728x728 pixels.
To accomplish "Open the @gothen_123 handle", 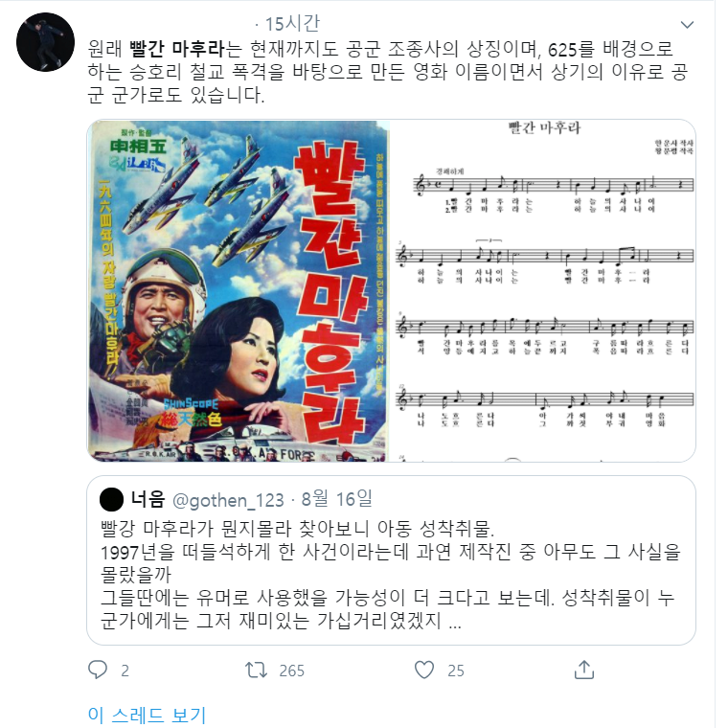I will (x=228, y=500).
